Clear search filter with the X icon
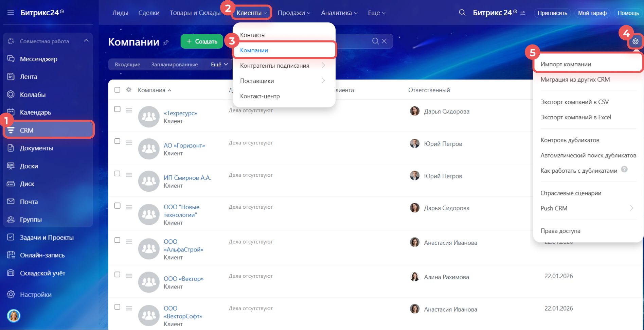Viewport: 644px width, 330px height. (384, 41)
